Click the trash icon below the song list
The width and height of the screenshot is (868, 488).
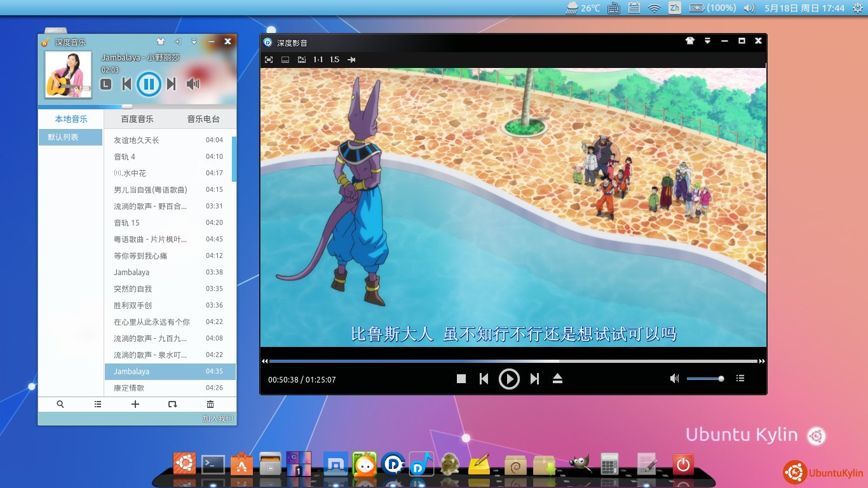pyautogui.click(x=210, y=404)
